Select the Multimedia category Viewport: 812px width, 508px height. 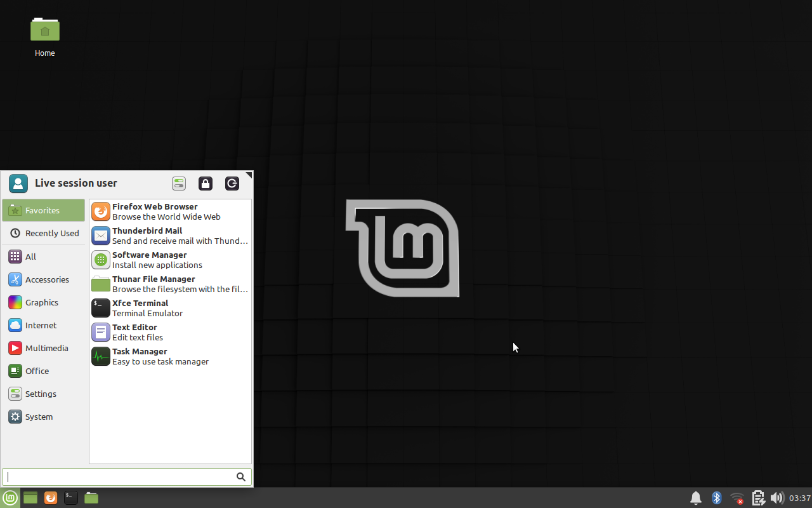pyautogui.click(x=44, y=348)
